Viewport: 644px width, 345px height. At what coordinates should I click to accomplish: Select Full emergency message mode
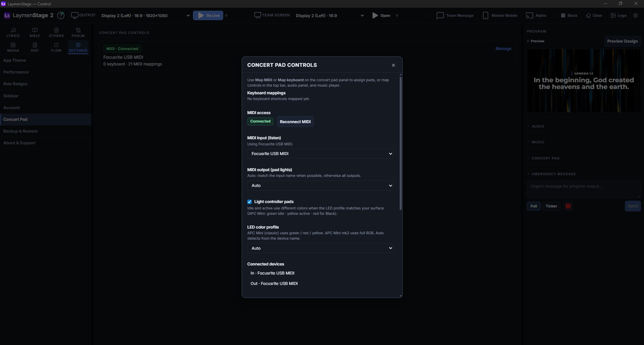(534, 206)
